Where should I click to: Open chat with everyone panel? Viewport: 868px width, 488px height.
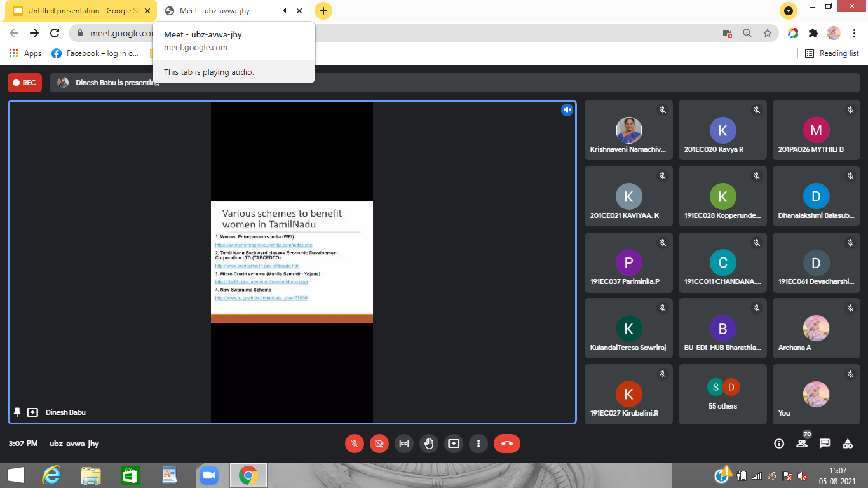pyautogui.click(x=825, y=444)
